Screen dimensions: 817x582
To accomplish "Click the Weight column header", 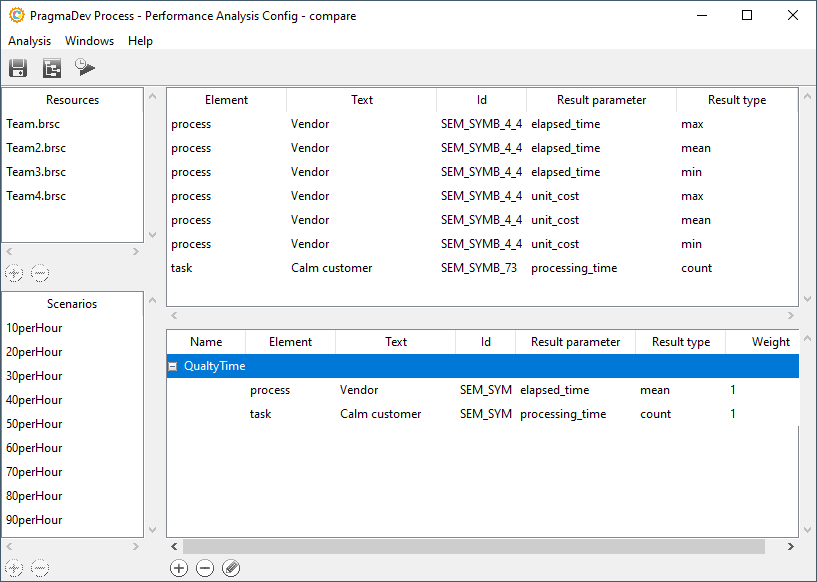I will (x=770, y=342).
